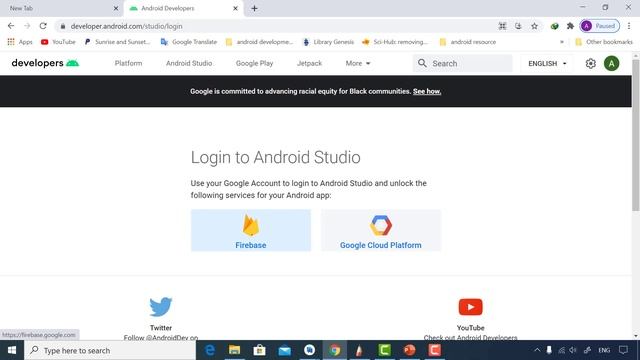Click the Chrome icon in taskbar
640x360 pixels.
[x=335, y=350]
